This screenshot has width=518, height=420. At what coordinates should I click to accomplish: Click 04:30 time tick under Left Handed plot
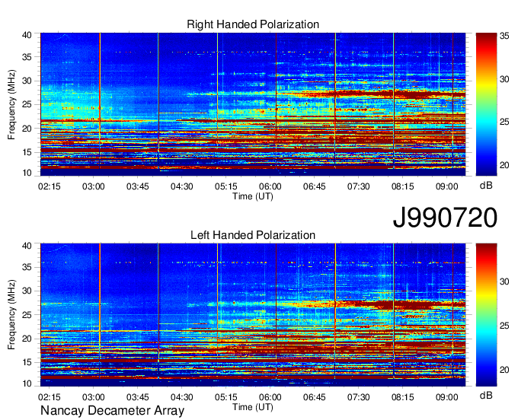182,397
